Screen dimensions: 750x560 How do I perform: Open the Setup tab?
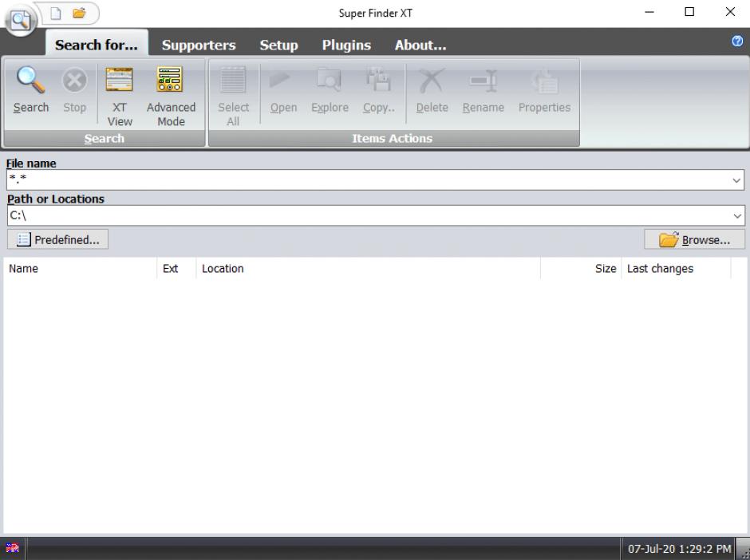279,45
